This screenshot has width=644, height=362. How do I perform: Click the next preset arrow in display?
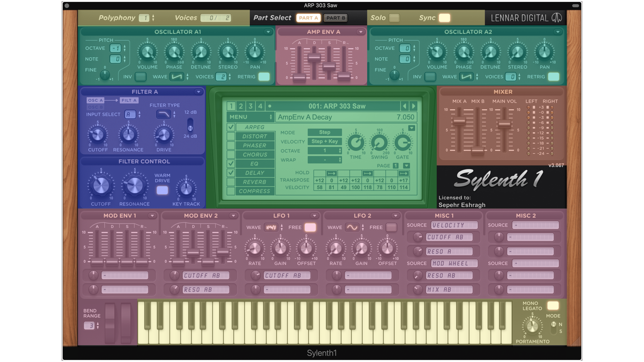(x=413, y=106)
